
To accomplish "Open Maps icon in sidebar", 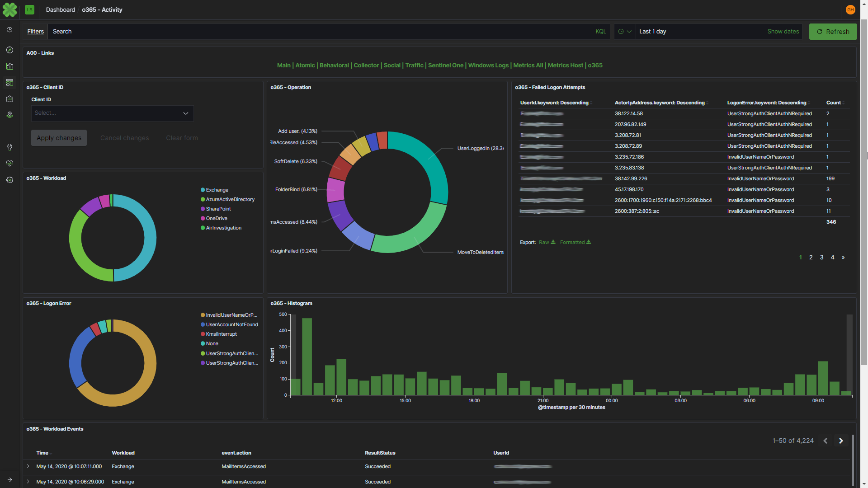I will coord(9,115).
